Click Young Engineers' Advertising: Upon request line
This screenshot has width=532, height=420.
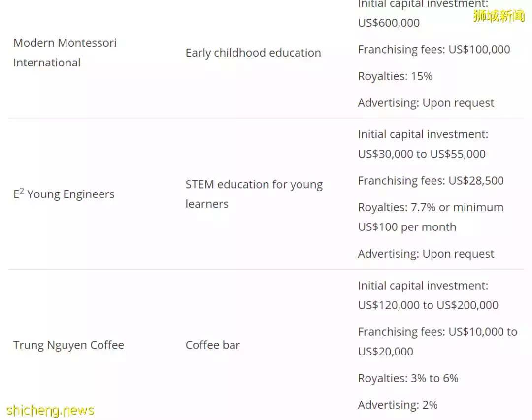pyautogui.click(x=426, y=254)
